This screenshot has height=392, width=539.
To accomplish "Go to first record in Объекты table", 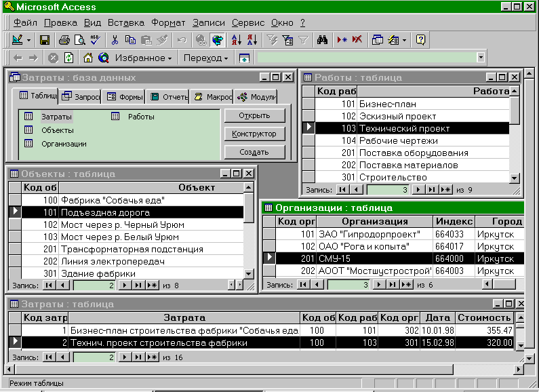I will (x=49, y=285).
